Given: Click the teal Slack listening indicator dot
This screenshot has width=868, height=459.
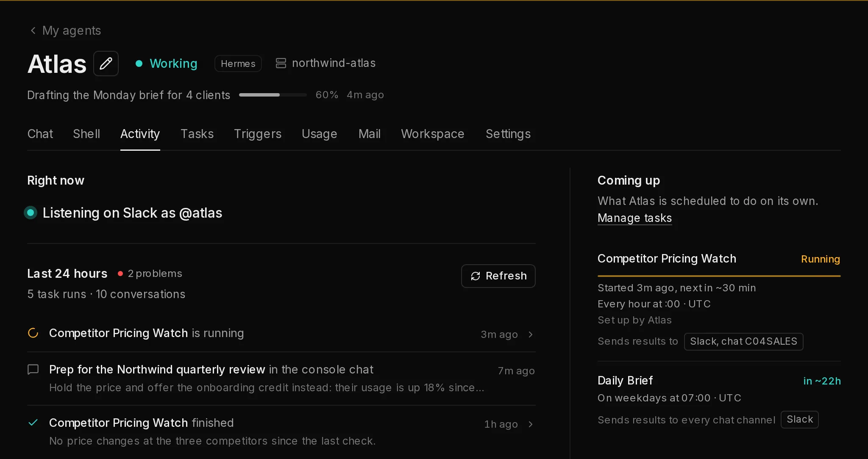Looking at the screenshot, I should (31, 213).
